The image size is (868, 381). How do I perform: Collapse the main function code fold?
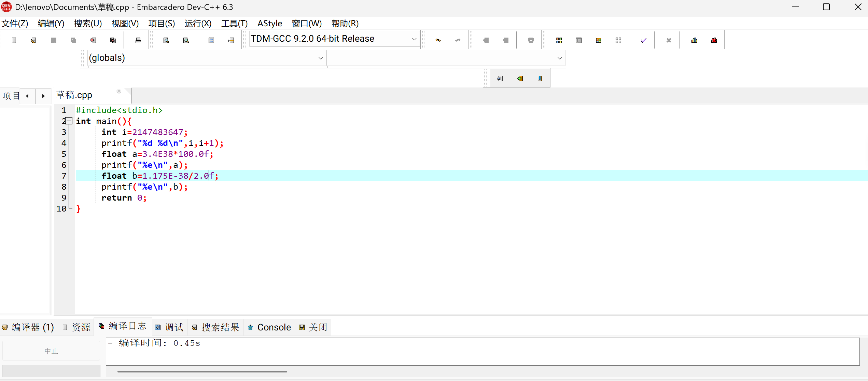coord(69,121)
